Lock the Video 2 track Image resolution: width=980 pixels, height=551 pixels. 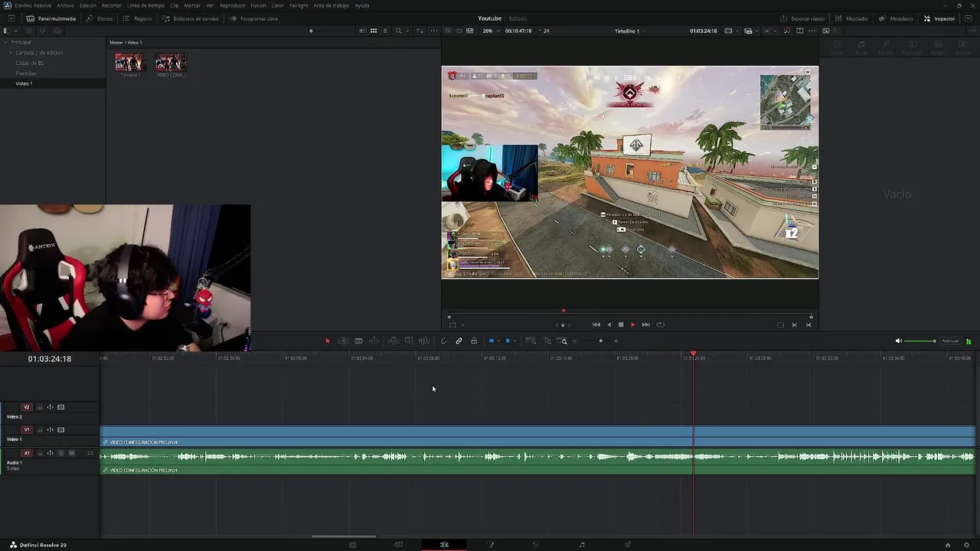tap(40, 407)
